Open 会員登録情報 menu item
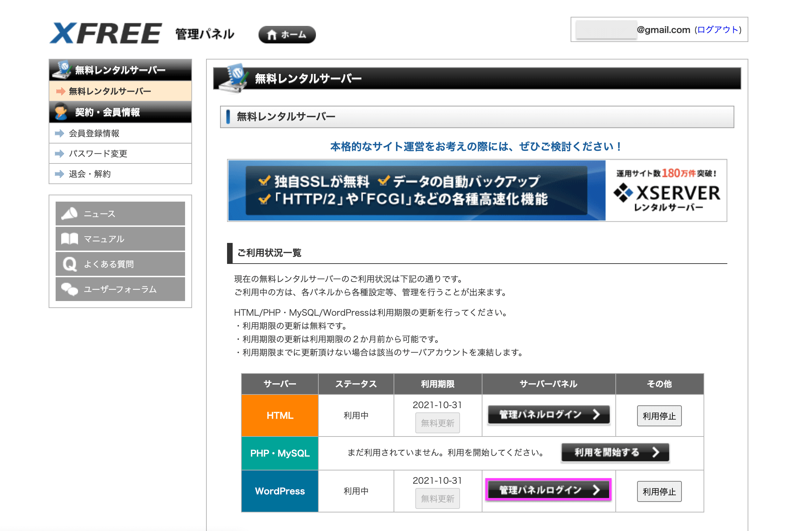This screenshot has width=812, height=531. point(94,133)
